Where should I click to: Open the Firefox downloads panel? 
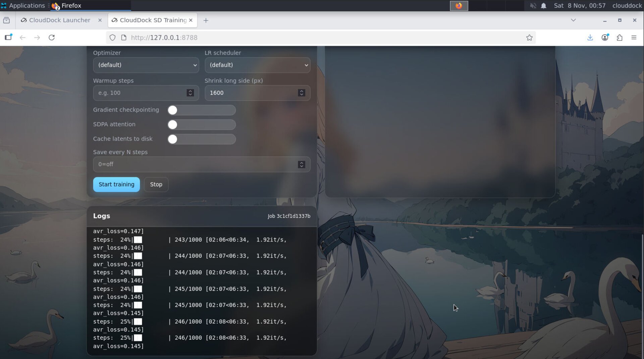[x=590, y=37]
